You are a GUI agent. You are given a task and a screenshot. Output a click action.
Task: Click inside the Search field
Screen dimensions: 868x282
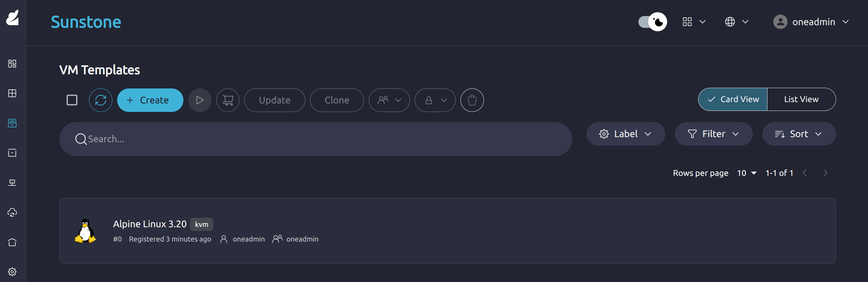pos(204,139)
